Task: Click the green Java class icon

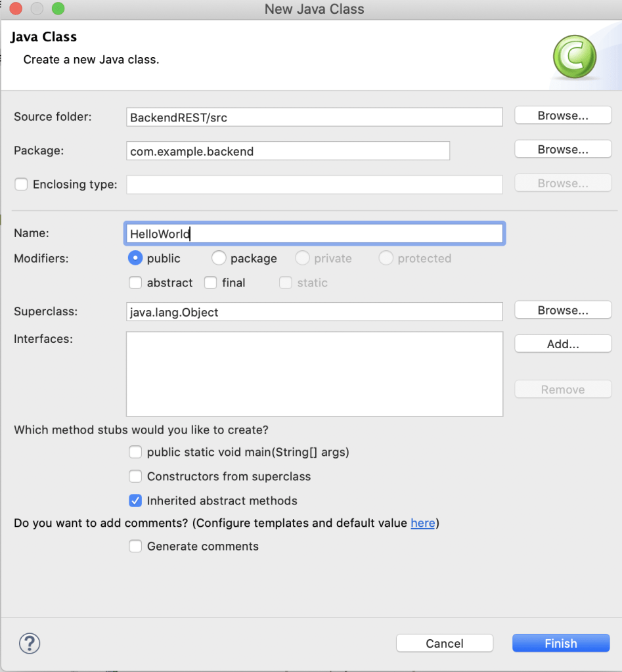Action: click(x=574, y=57)
